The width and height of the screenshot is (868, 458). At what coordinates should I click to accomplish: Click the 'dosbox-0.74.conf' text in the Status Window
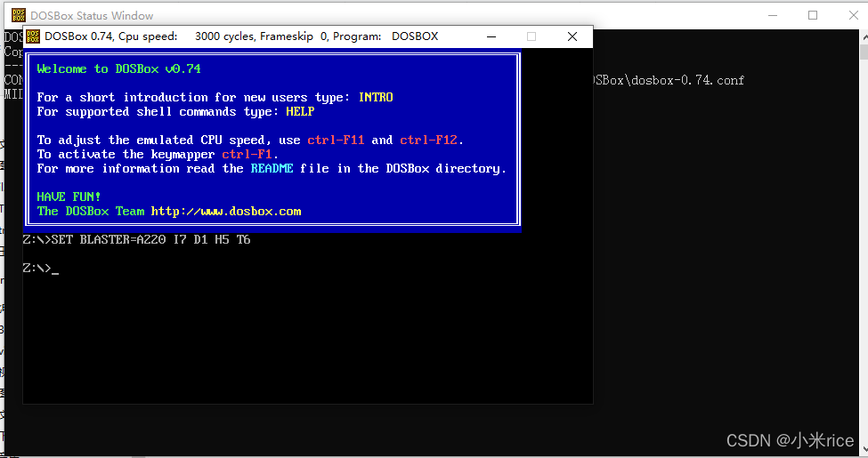pos(687,80)
